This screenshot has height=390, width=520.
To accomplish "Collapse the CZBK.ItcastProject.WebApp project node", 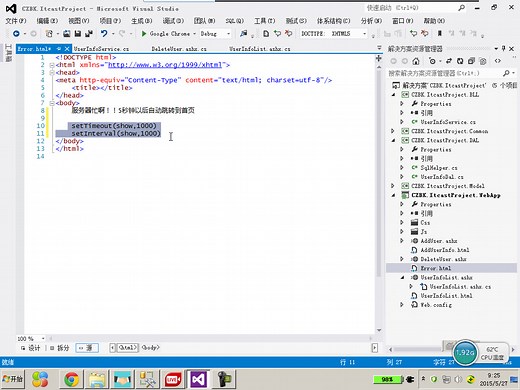I will click(x=393, y=195).
